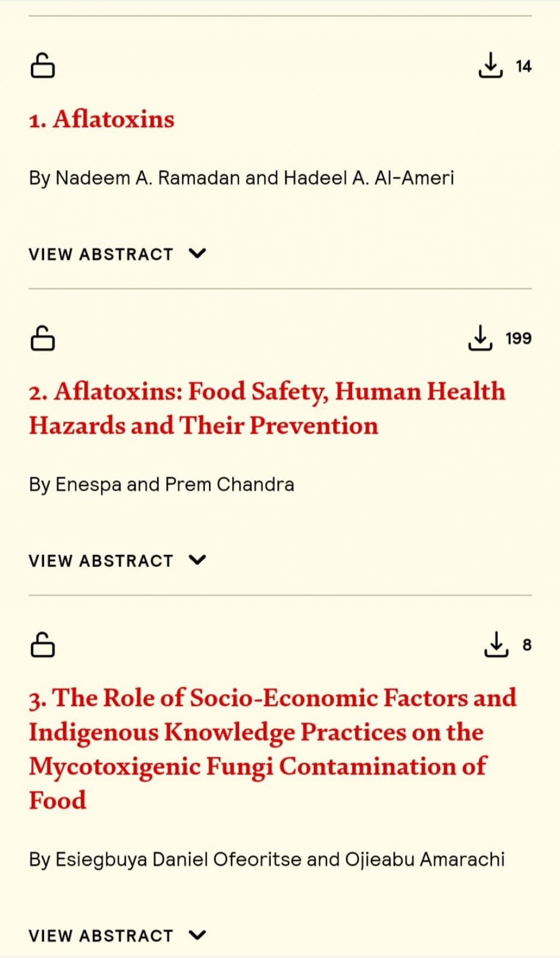Click the chevron arrow under Enespa and Prem Chandra
The image size is (560, 958).
click(x=197, y=560)
